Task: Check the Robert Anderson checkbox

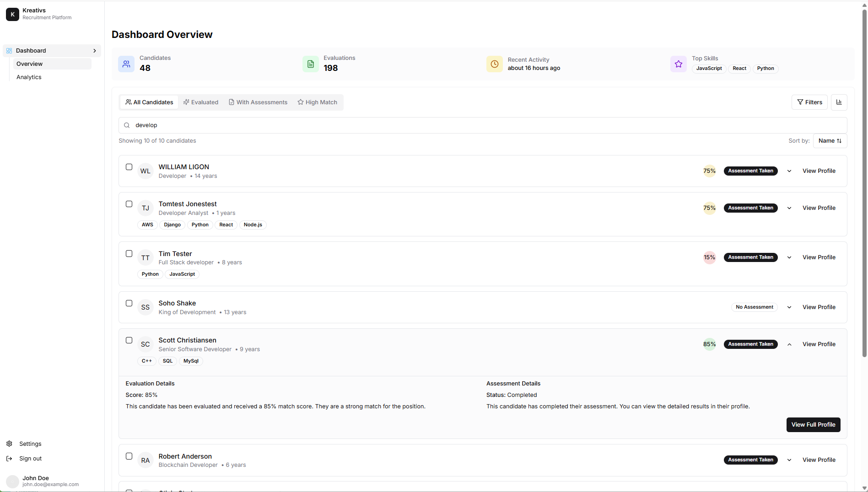Action: click(129, 456)
